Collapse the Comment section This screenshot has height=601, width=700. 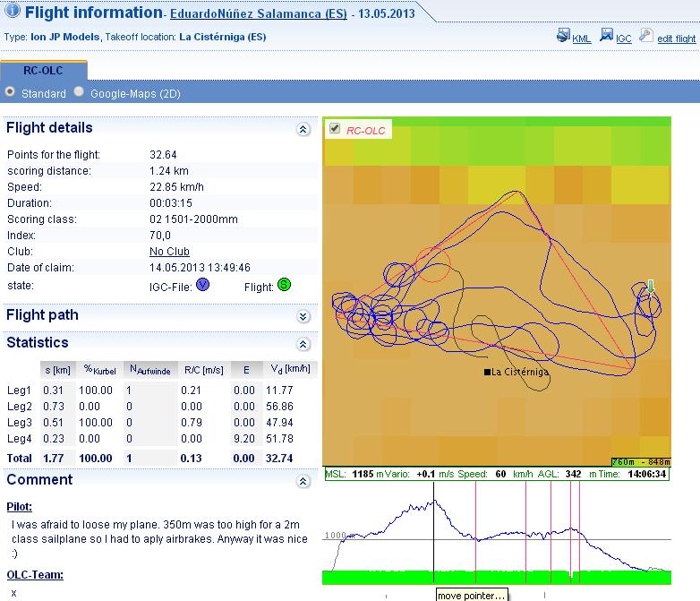303,481
